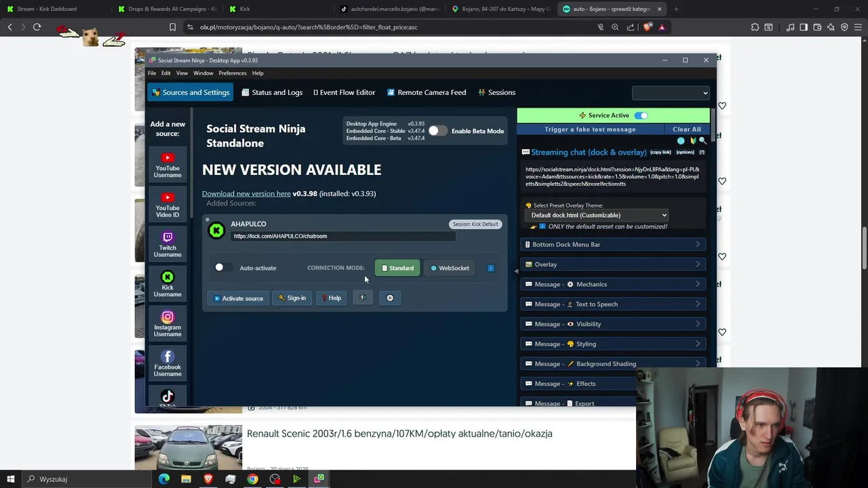Add a Kick Username source
This screenshot has height=488, width=868.
coord(167,283)
